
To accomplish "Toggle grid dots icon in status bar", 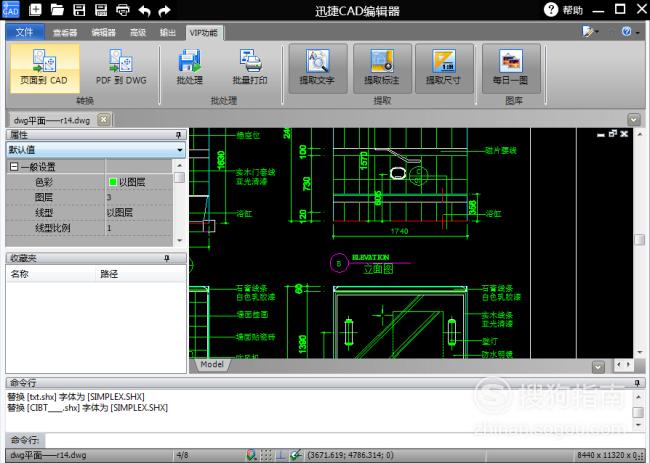I will click(x=266, y=455).
